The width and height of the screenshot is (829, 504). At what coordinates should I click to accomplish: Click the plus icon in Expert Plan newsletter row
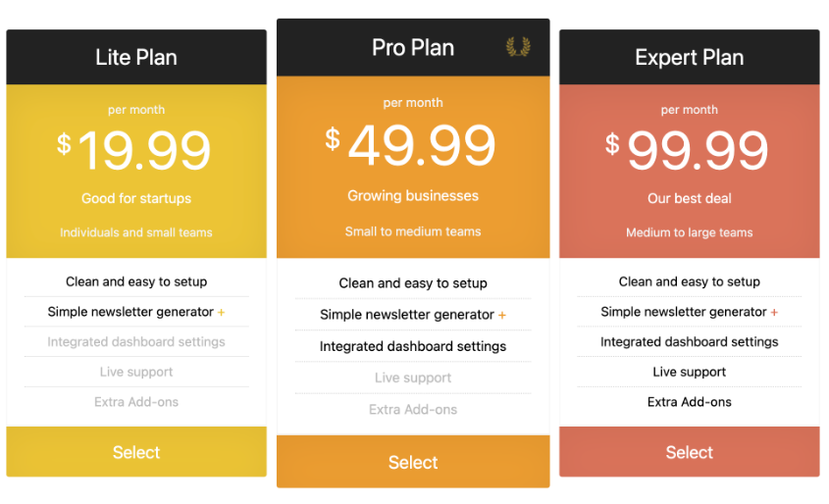click(x=774, y=313)
